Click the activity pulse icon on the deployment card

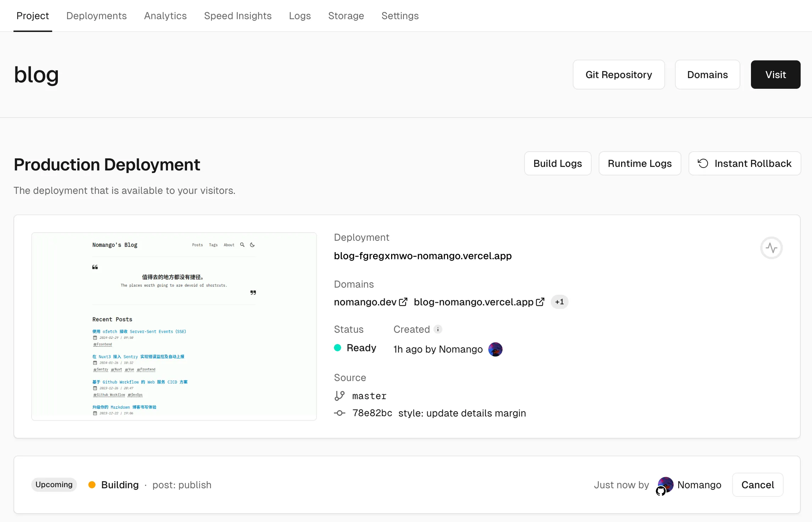pos(771,248)
